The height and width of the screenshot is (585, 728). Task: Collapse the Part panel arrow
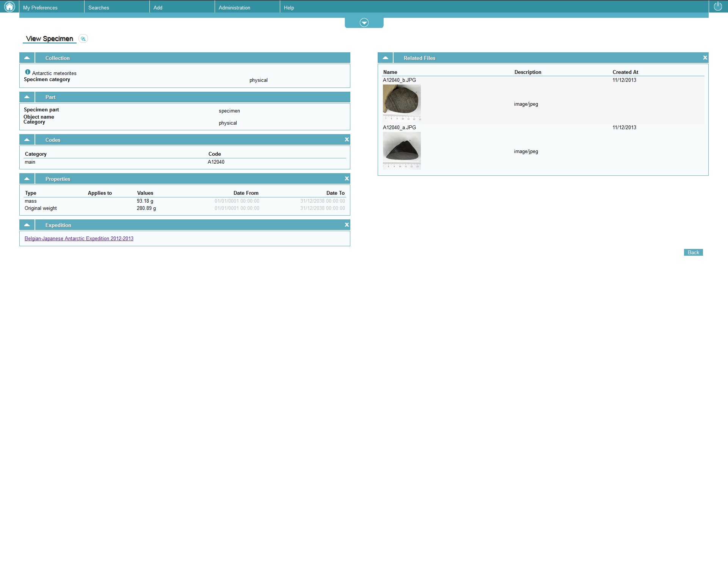[27, 97]
